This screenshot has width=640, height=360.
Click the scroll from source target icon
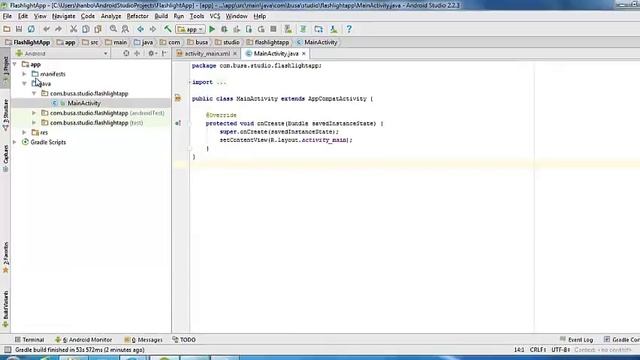pos(126,53)
